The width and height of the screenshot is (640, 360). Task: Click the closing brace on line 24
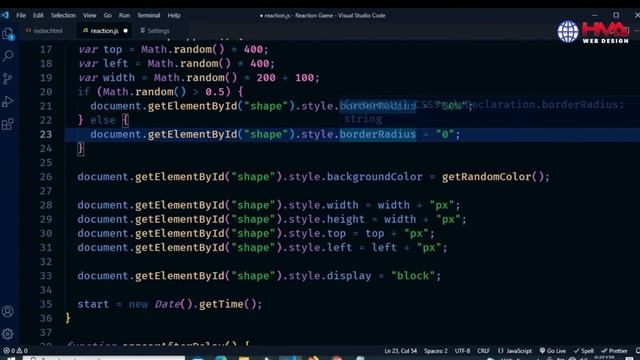80,149
